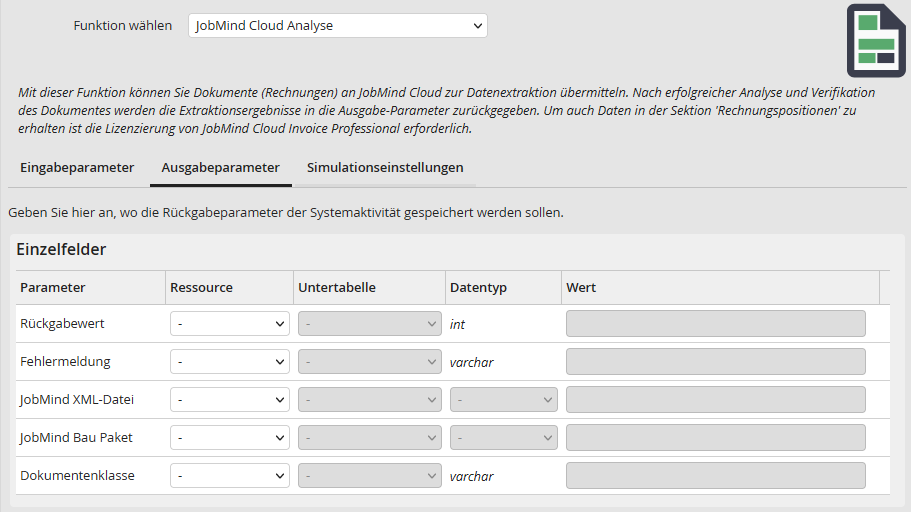The width and height of the screenshot is (911, 512).
Task: Open Ressource dropdown for Fehlermeldung
Action: 229,362
